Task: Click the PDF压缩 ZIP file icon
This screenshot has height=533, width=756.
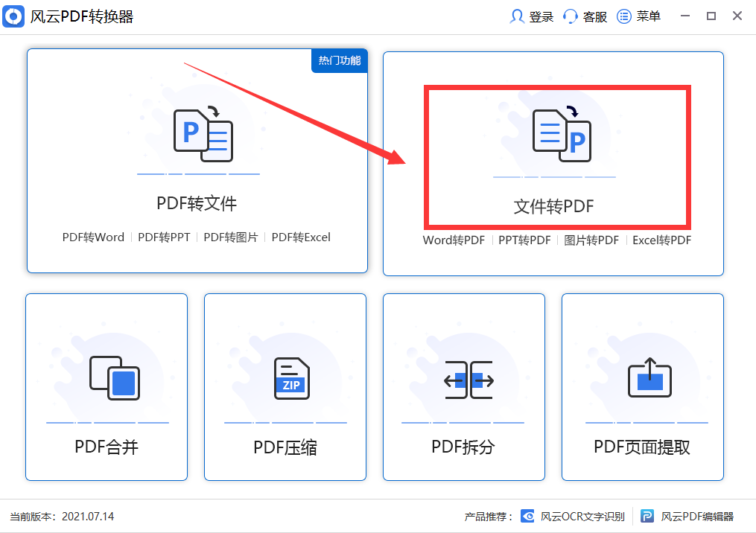Action: [292, 378]
